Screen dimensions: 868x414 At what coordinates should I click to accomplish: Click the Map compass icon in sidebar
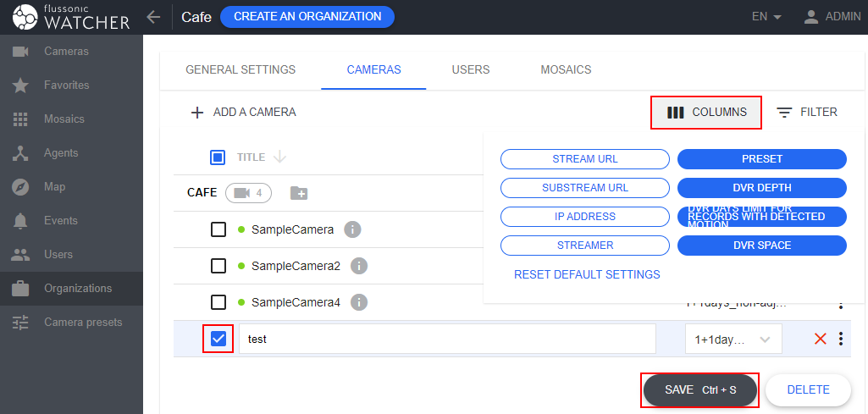[x=21, y=187]
